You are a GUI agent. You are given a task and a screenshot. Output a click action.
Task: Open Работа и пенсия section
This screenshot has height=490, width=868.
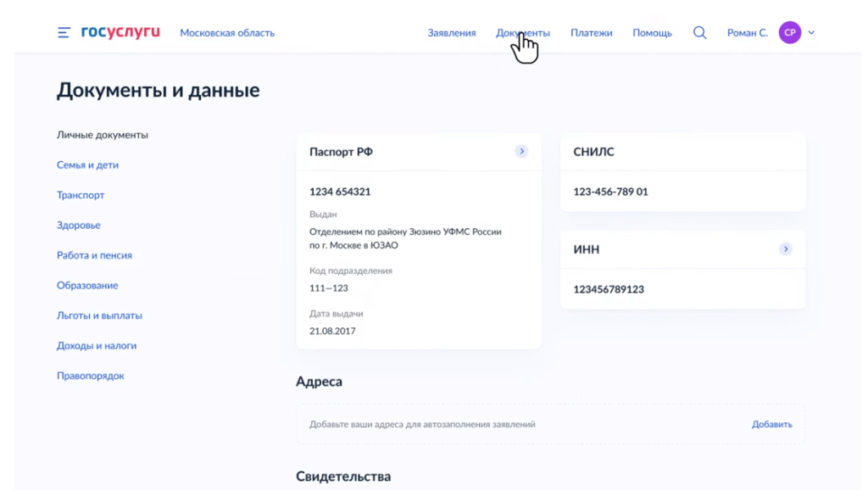click(94, 255)
